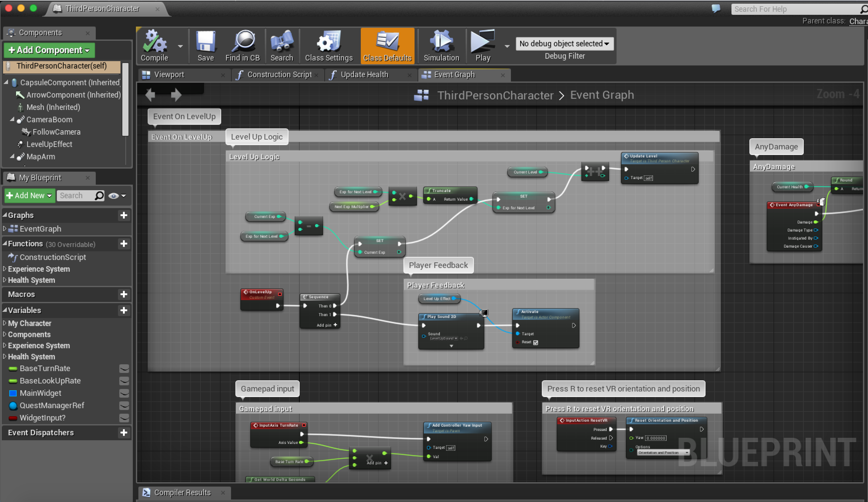Viewport: 868px width, 502px height.
Task: Switch to the Update Health tab
Action: tap(364, 75)
